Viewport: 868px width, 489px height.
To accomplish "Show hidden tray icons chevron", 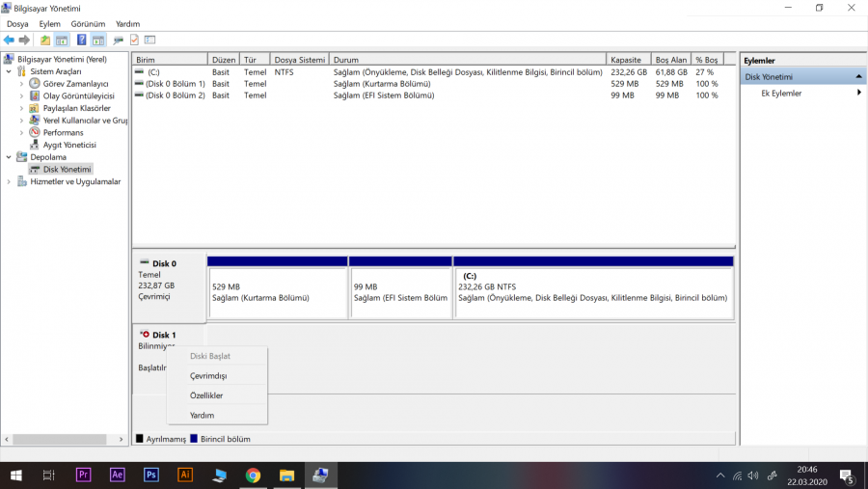I will coord(720,475).
